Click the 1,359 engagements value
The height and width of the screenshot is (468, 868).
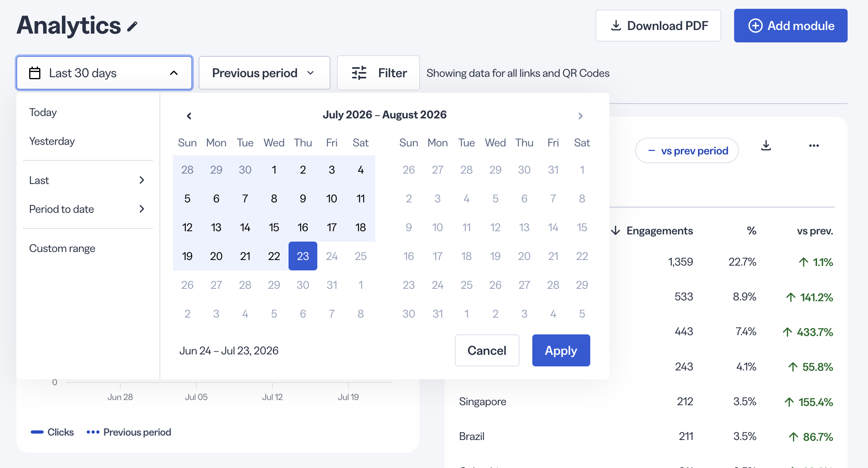(680, 262)
